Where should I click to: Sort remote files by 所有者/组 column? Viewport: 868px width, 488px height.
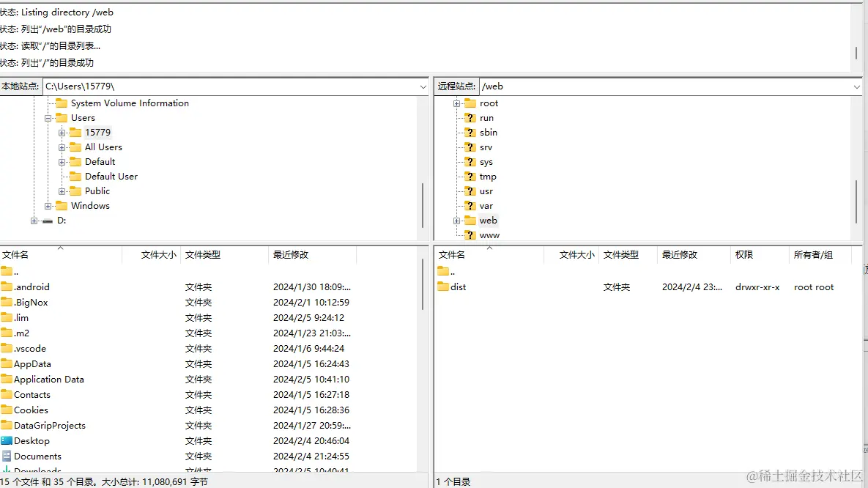click(x=820, y=255)
